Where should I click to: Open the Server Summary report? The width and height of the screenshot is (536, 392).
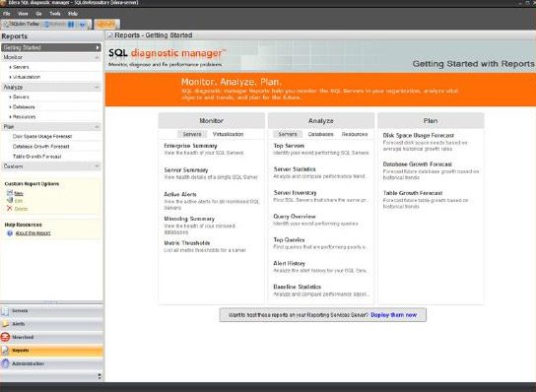point(186,170)
